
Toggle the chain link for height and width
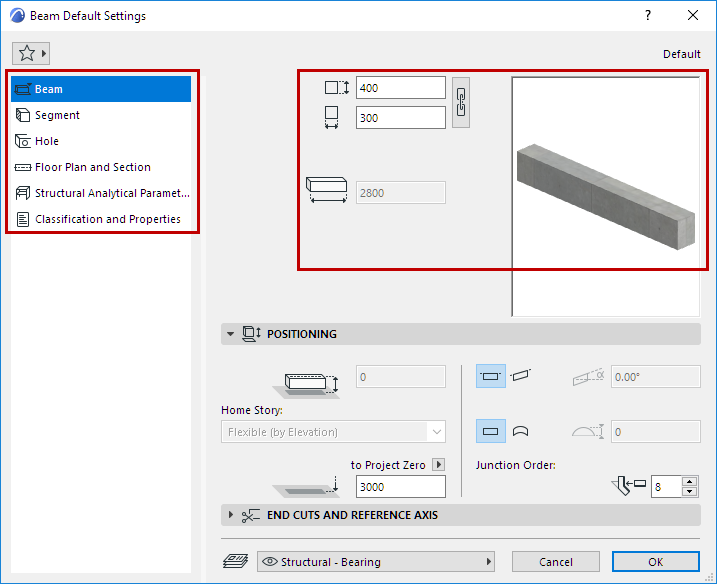(x=461, y=102)
